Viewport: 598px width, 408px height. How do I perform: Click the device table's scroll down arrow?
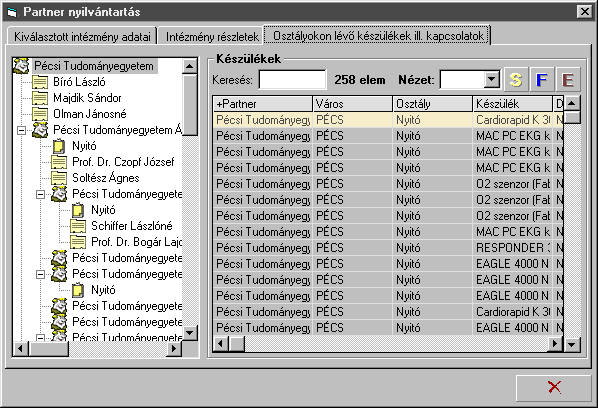[572, 345]
